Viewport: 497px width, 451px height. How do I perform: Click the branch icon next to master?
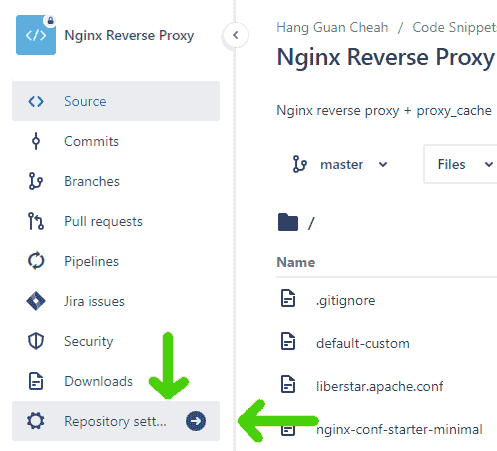300,164
